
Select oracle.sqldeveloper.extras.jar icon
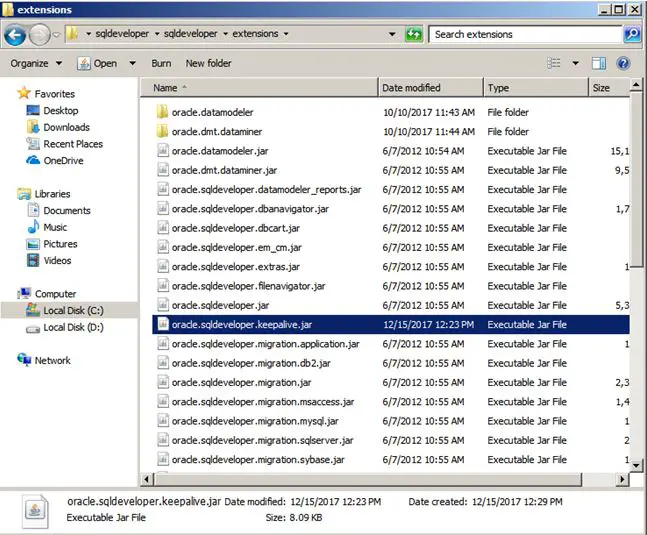(163, 266)
